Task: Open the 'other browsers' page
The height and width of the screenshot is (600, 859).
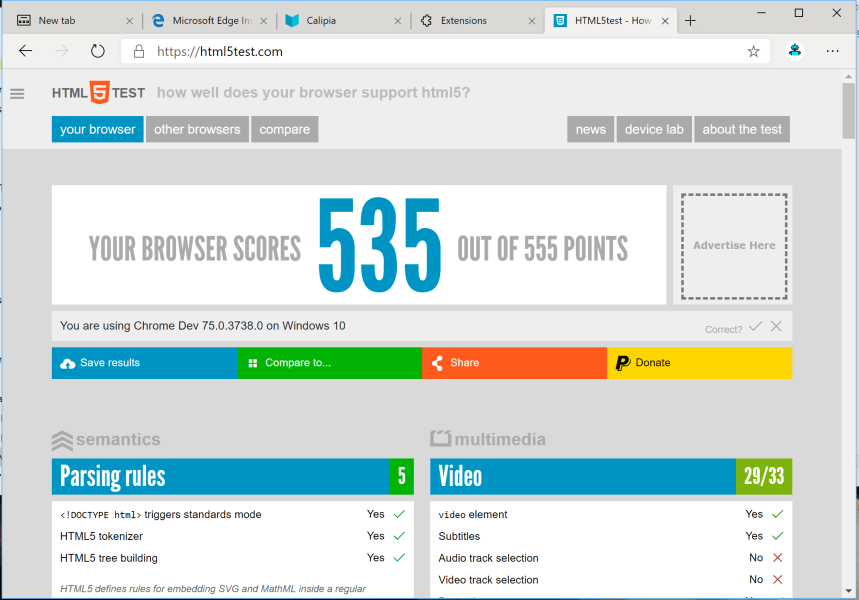Action: [197, 129]
